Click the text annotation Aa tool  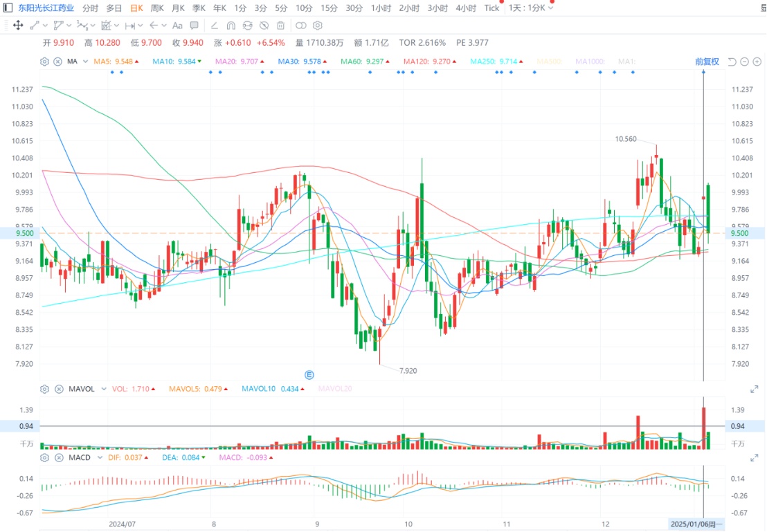coord(177,26)
